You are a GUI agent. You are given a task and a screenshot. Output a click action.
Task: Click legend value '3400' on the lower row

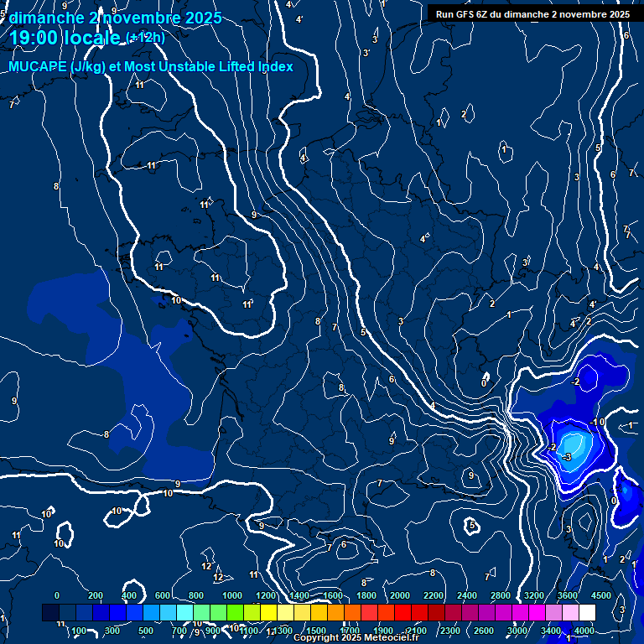click(551, 631)
